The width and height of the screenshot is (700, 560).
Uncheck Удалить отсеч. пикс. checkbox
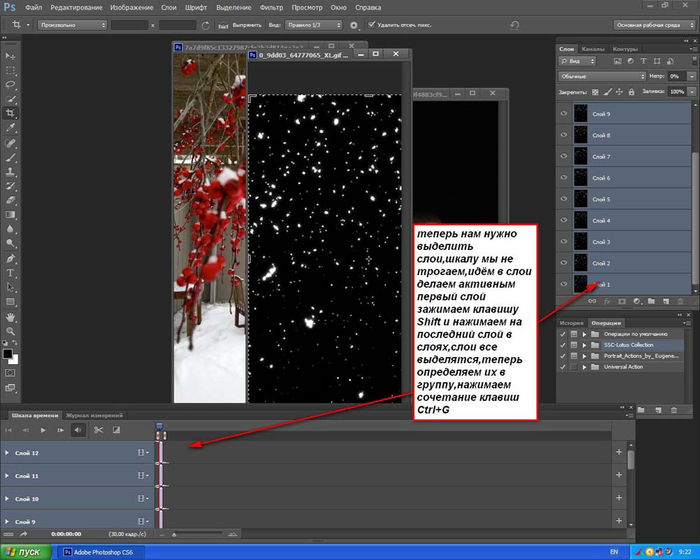(x=371, y=25)
